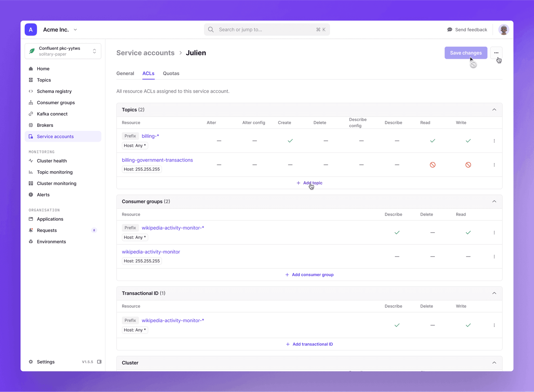Collapse the Topics section
The width and height of the screenshot is (534, 392).
tap(494, 110)
